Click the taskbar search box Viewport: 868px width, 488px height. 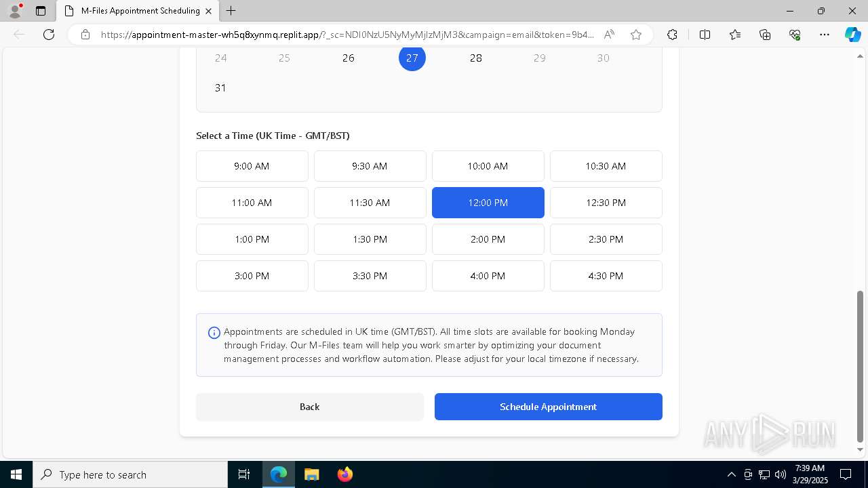(130, 474)
